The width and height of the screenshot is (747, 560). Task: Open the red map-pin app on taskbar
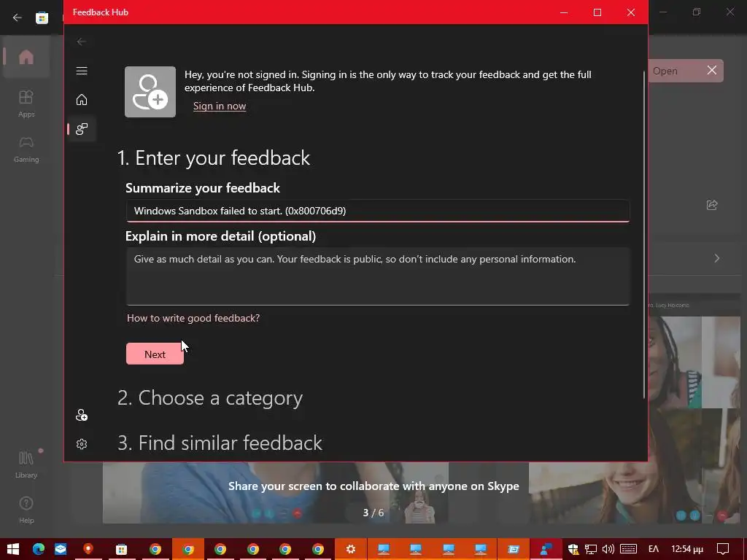click(88, 549)
